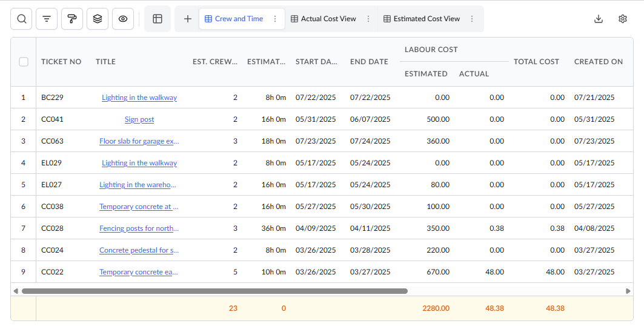Screen dimensions: 644x332
Task: Add a new view with plus icon
Action: [188, 19]
